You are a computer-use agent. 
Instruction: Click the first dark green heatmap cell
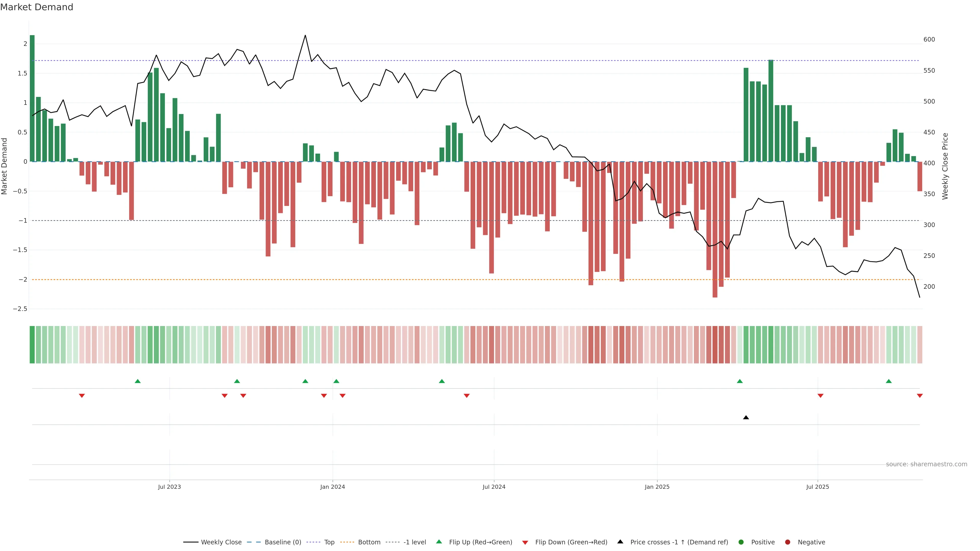coord(32,345)
